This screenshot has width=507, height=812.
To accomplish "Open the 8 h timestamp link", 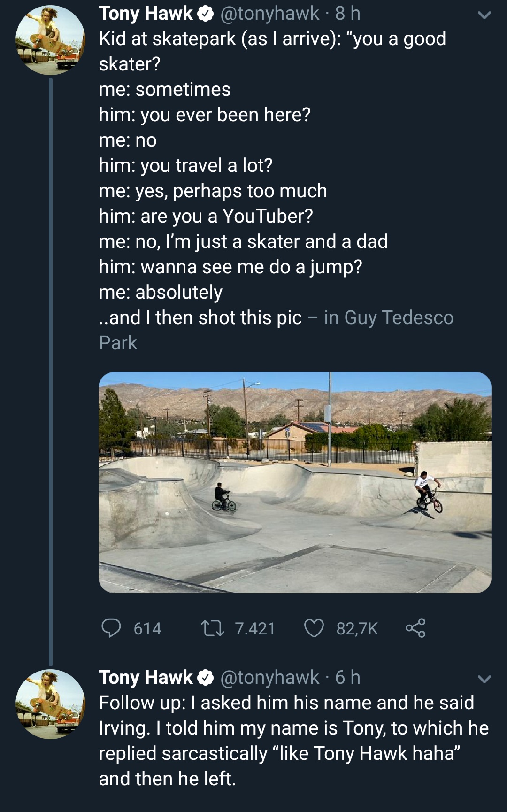I will (x=348, y=14).
